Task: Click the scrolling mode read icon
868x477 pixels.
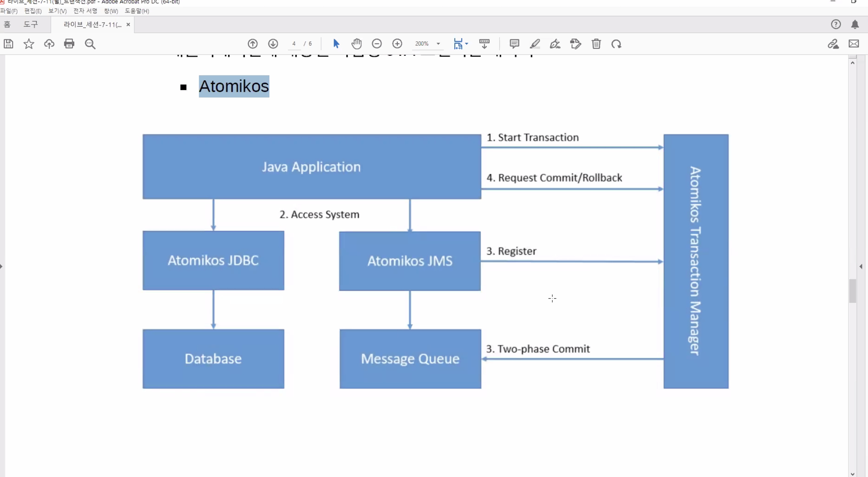Action: [x=484, y=44]
